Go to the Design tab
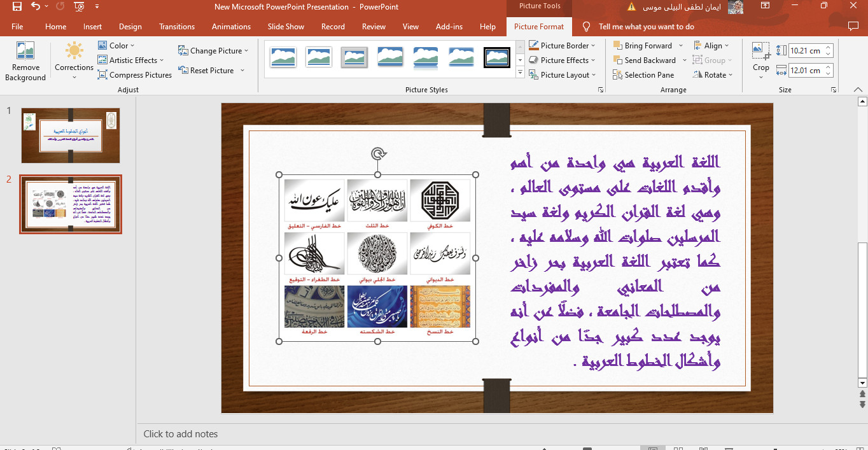 130,27
